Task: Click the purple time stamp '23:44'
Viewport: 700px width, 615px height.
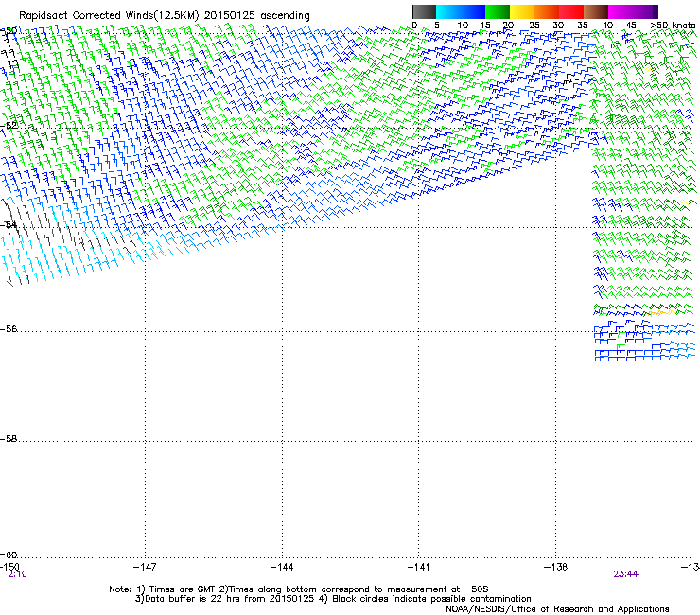Action: click(625, 574)
